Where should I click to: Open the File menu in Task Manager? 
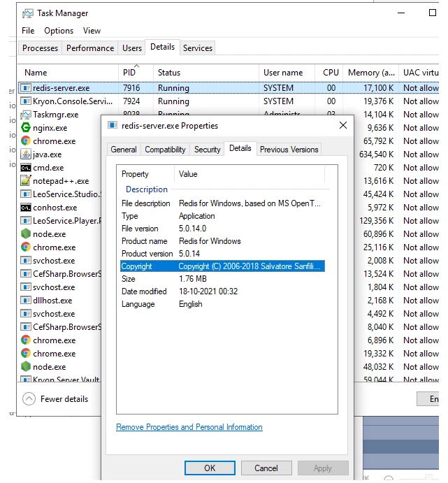pyautogui.click(x=28, y=31)
